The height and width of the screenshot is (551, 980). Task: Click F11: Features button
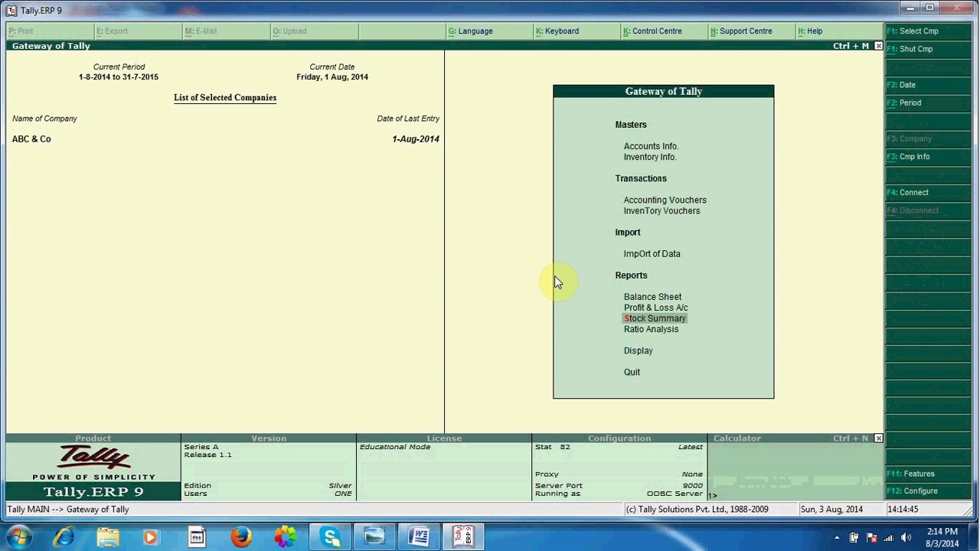pos(929,474)
